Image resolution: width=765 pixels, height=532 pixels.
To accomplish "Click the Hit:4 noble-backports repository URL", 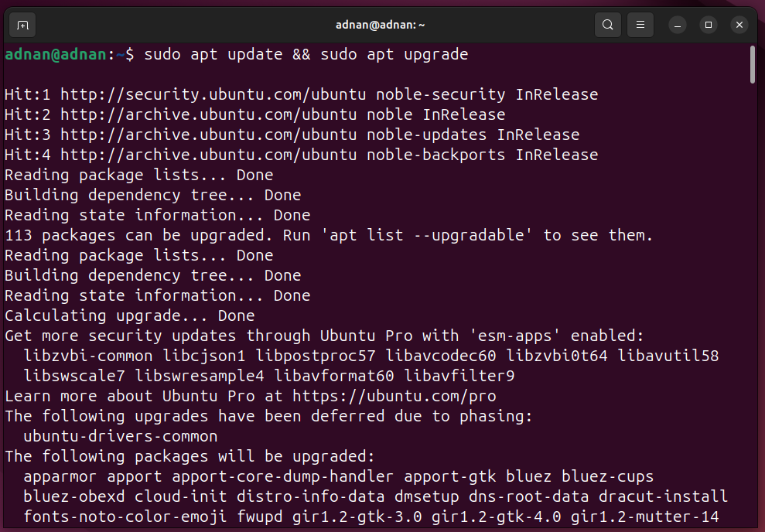I will 208,155.
